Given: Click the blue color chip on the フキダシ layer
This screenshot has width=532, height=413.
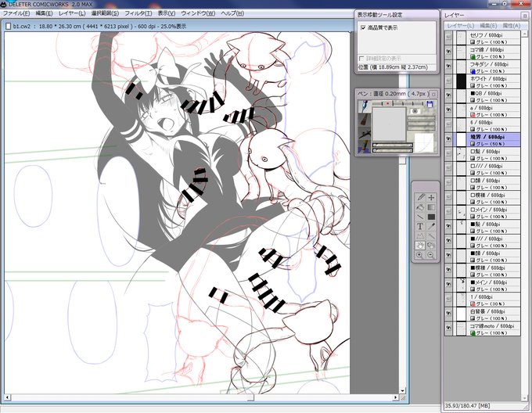Looking at the screenshot, I should click(473, 71).
